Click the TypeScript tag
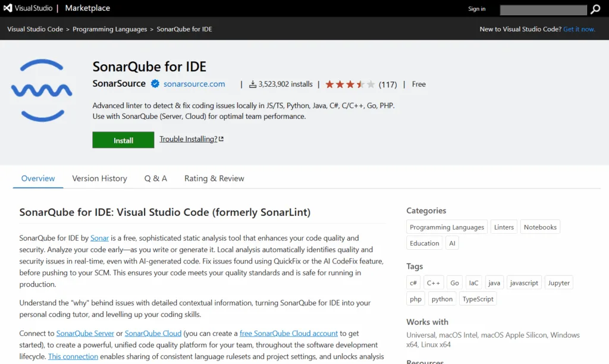This screenshot has height=364, width=609. 478,299
